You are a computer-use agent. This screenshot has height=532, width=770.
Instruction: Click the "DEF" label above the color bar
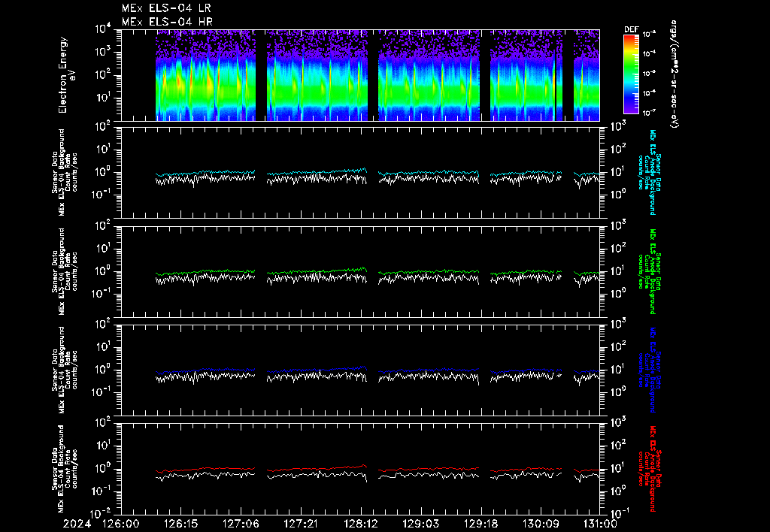coord(631,29)
